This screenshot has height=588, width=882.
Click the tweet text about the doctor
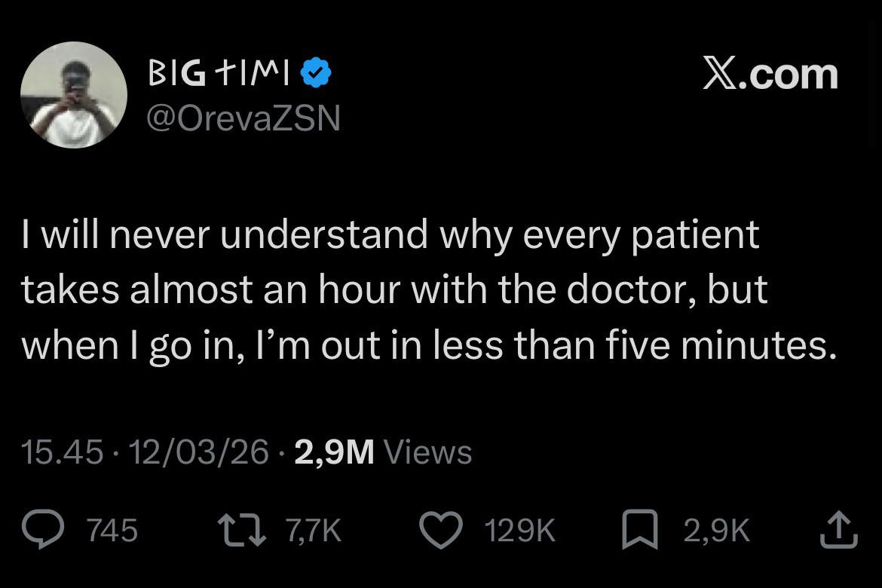430,289
